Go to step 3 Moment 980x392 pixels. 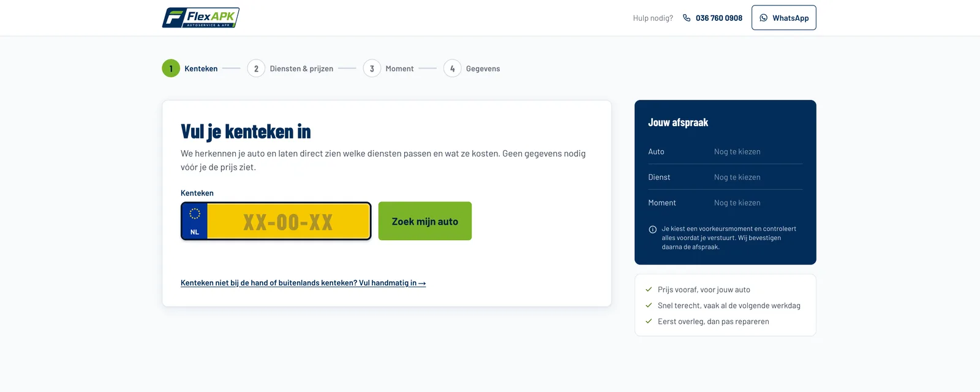click(388, 69)
